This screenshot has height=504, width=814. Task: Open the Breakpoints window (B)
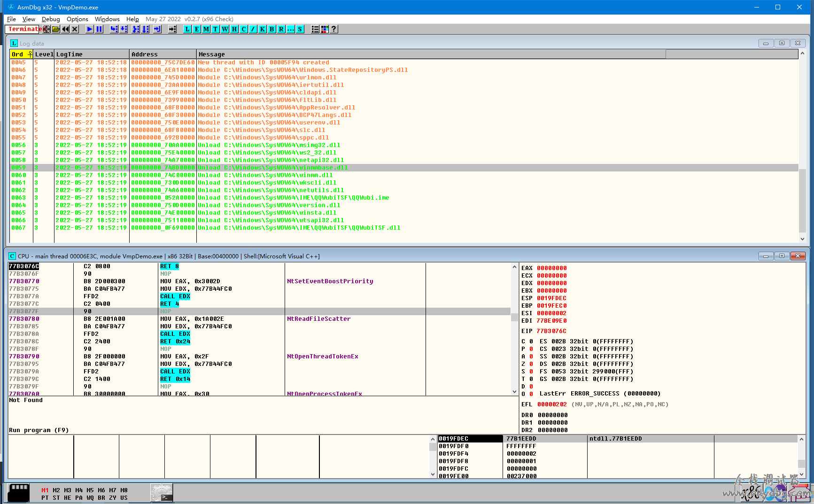coord(272,29)
